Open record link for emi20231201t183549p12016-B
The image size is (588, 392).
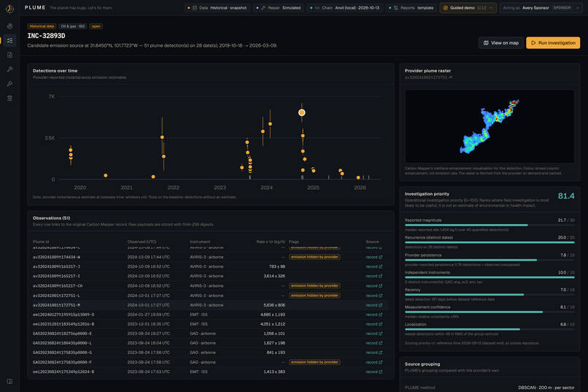pos(374,324)
